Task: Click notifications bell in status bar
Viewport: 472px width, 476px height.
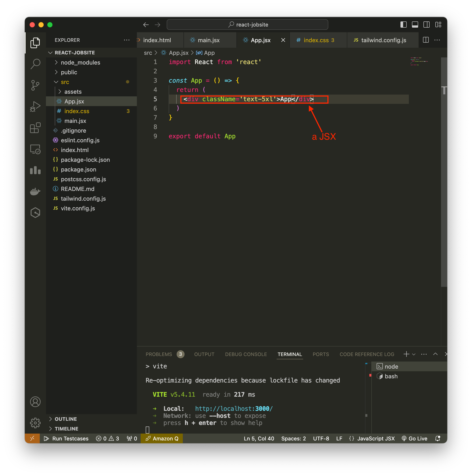Action: tap(438, 439)
